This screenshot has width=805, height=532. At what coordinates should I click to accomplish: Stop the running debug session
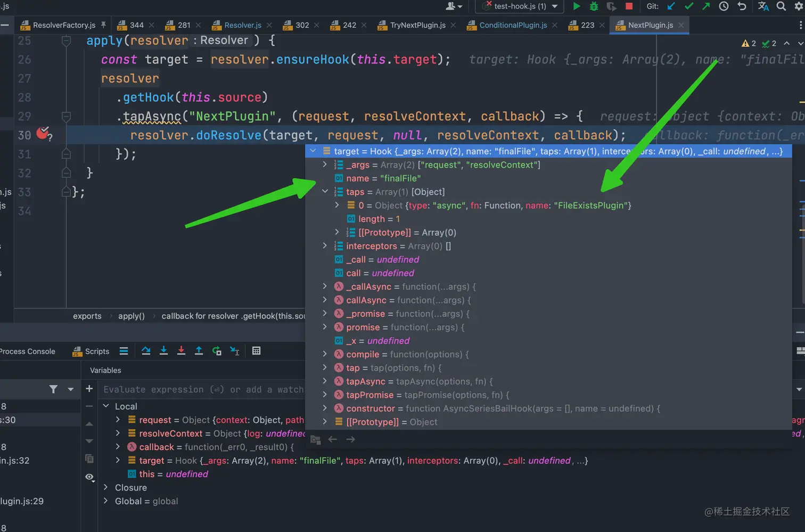tap(629, 6)
